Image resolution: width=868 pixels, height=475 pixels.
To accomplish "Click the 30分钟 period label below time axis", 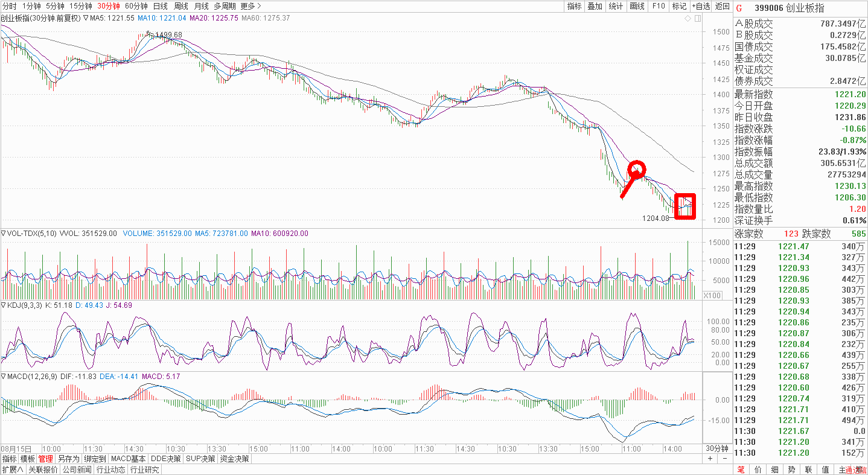I will click(x=717, y=448).
